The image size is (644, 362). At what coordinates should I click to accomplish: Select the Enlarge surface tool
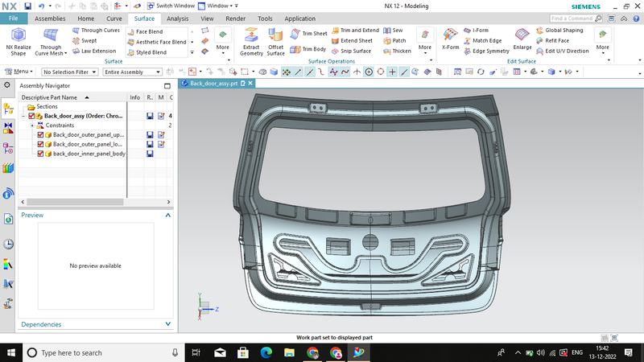point(522,39)
